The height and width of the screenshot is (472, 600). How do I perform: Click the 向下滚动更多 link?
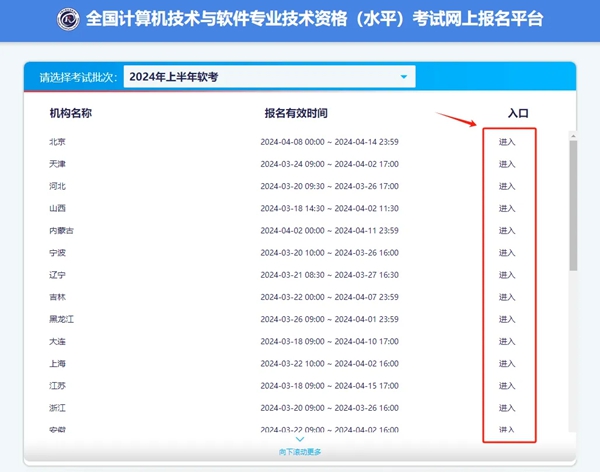(x=300, y=452)
